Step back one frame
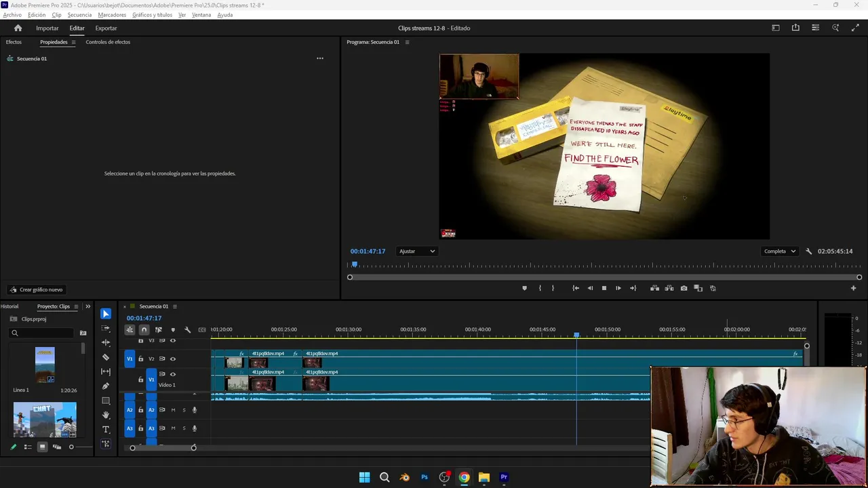 pos(590,288)
